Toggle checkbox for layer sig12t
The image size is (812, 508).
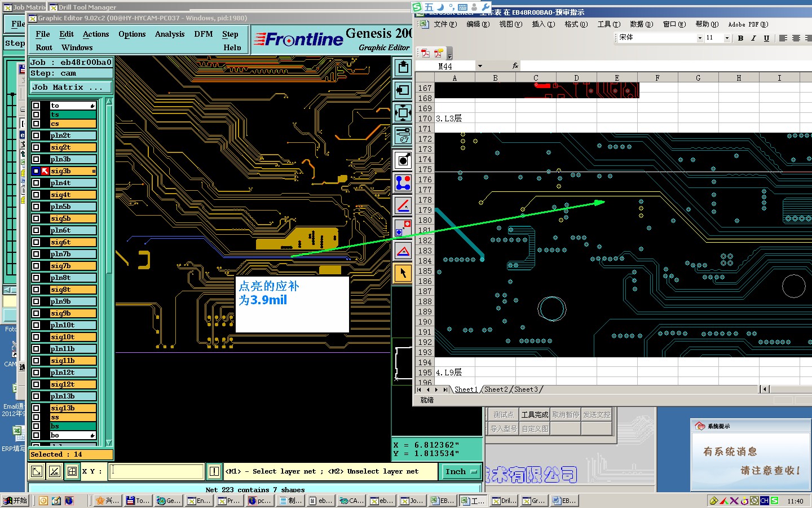(36, 384)
